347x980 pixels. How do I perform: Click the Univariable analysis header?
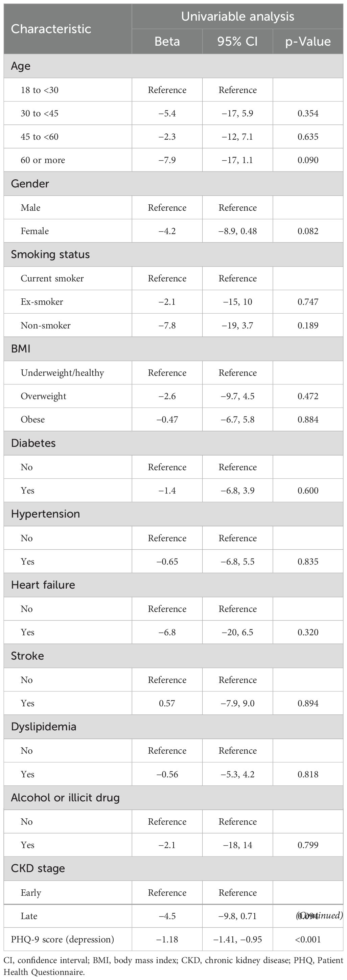click(237, 16)
